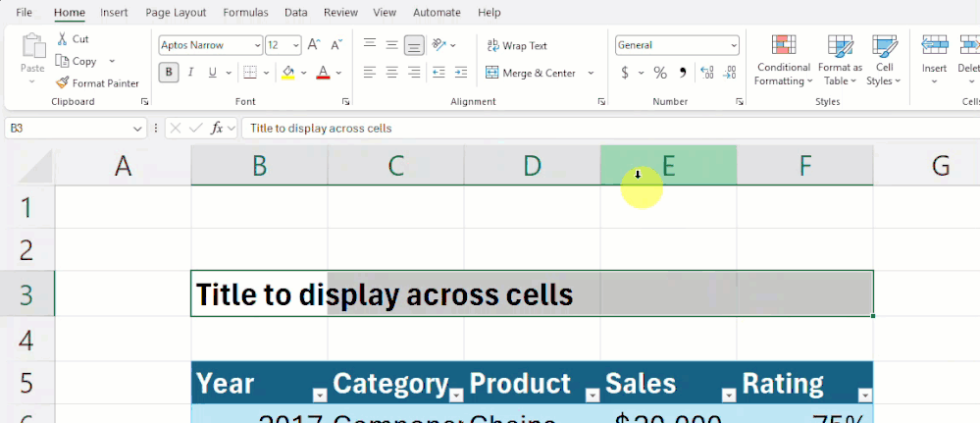This screenshot has height=423, width=980.
Task: Apply percent style format
Action: 660,74
